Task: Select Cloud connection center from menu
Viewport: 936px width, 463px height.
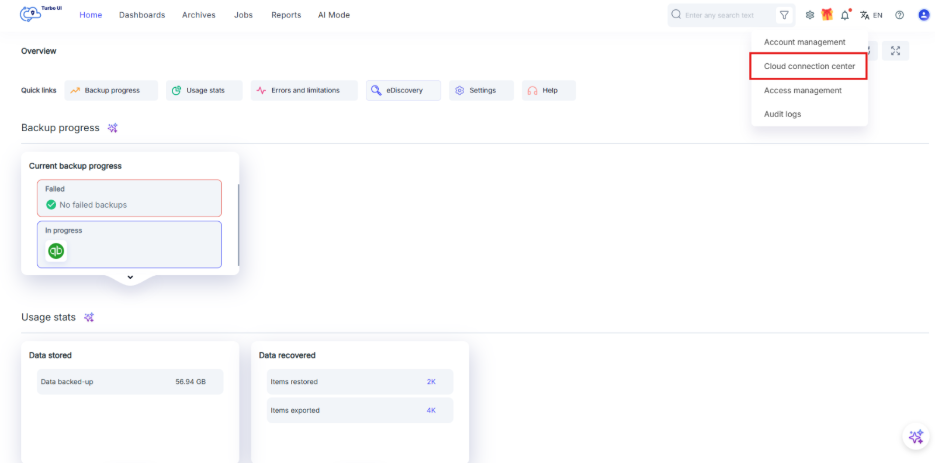Action: pyautogui.click(x=809, y=66)
